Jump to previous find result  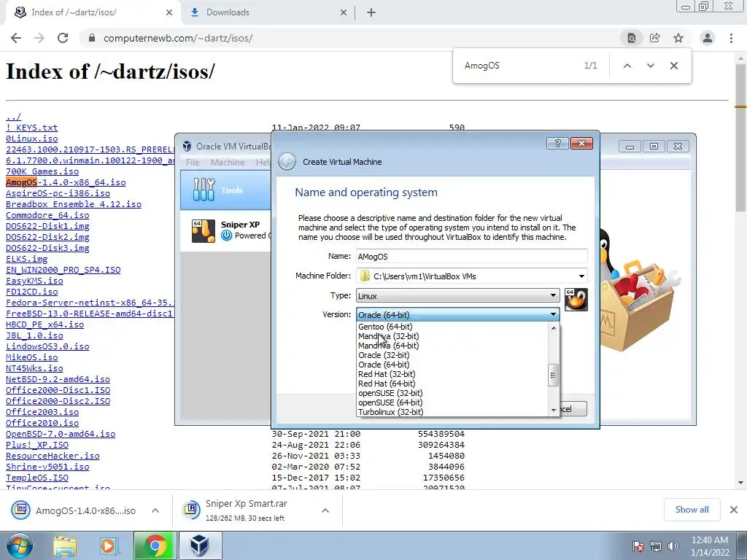point(627,66)
